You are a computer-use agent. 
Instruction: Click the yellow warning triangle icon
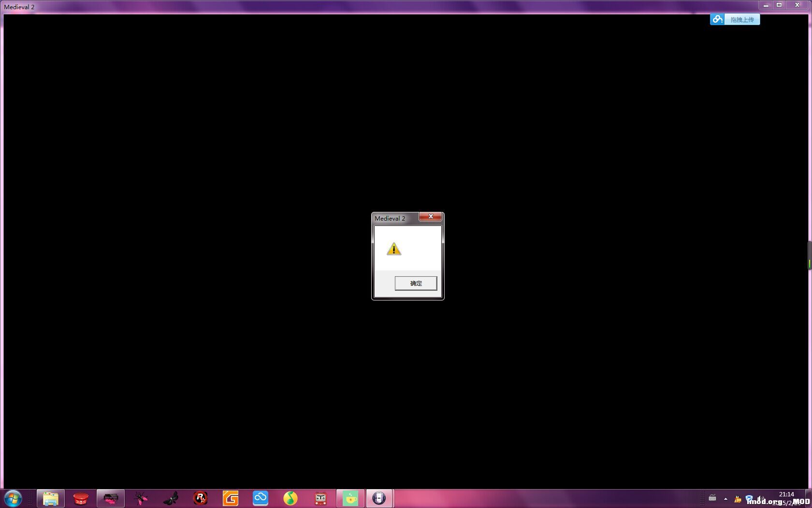[394, 249]
